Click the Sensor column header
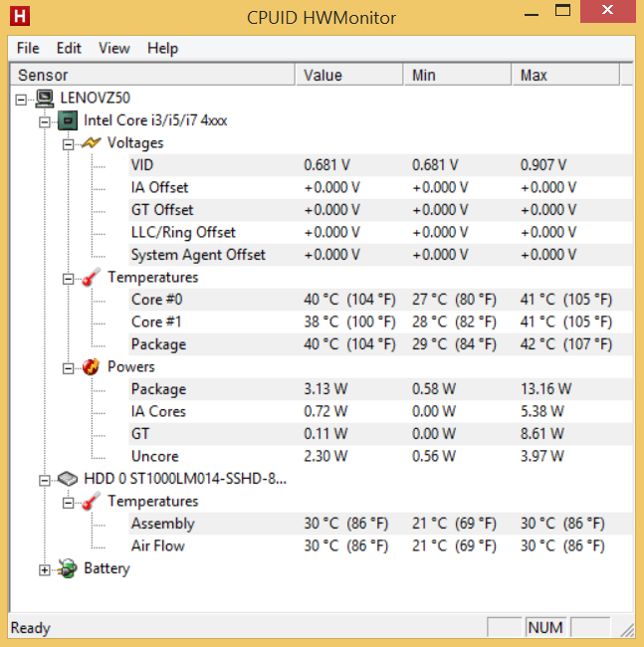Screen dimensions: 644x647 [x=152, y=75]
